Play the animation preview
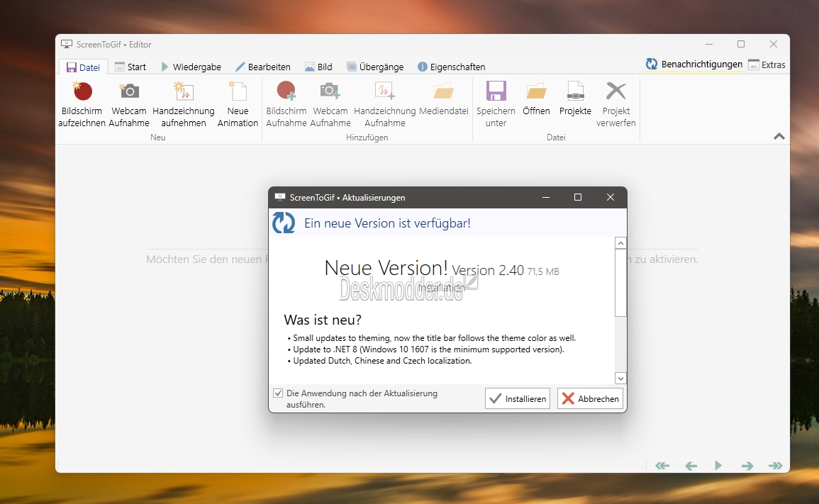Screen dimensions: 819x504 coord(719,465)
